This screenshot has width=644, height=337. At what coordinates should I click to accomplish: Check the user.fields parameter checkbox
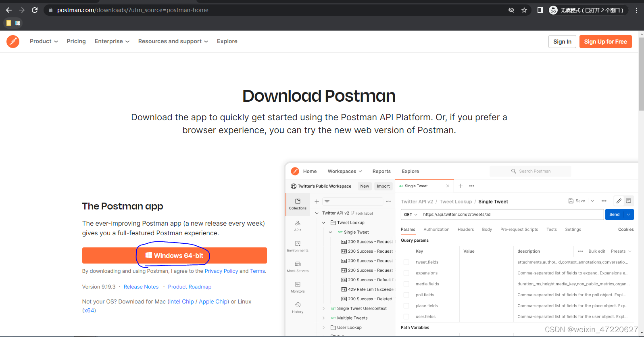click(x=406, y=317)
